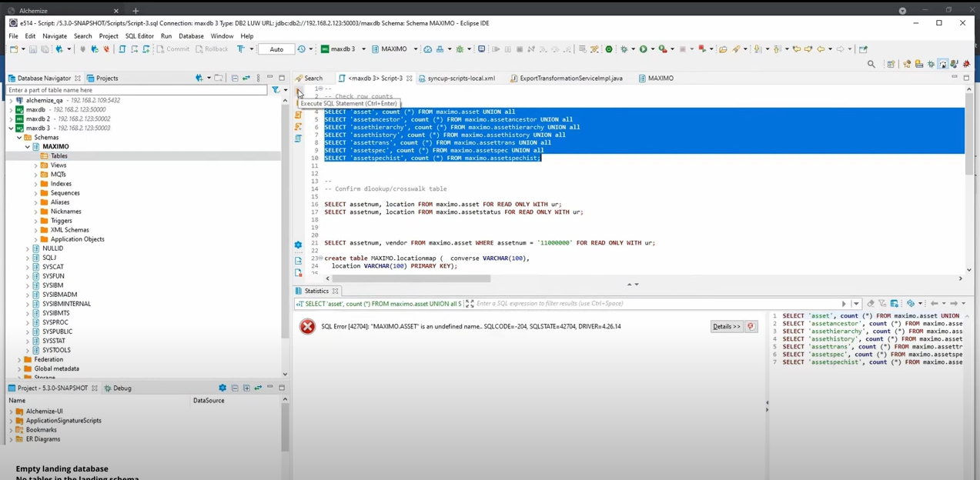Expand the SYSCAT schema node
The height and width of the screenshot is (480, 980).
28,267
